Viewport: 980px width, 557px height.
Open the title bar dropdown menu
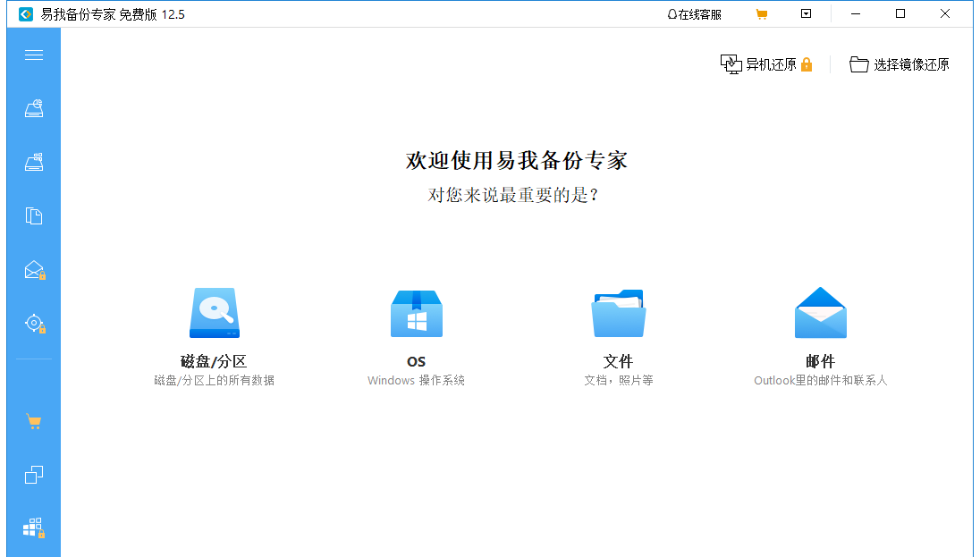(x=807, y=13)
